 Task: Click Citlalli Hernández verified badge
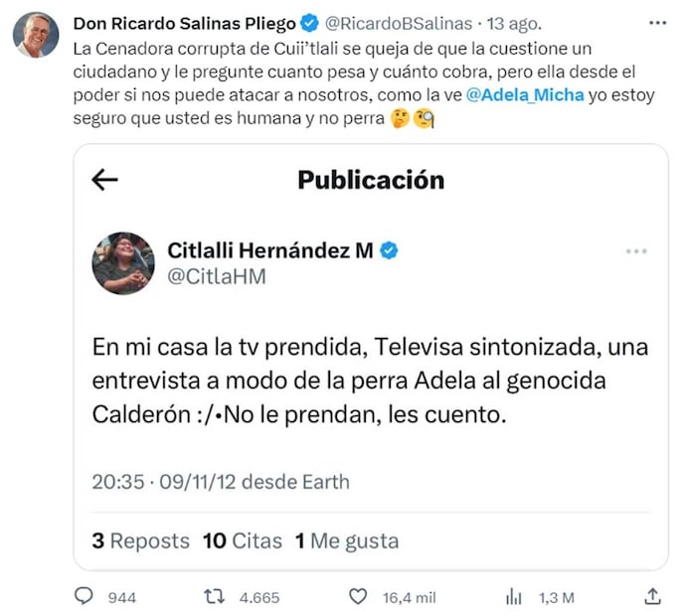389,250
